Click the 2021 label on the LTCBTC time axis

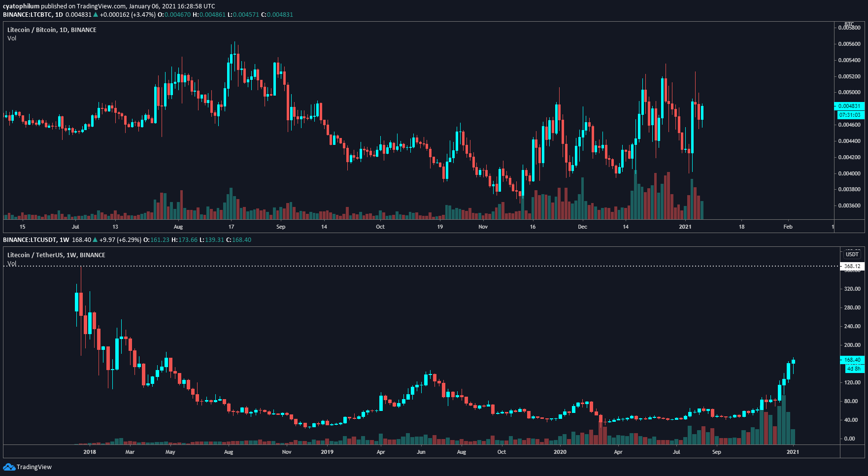[x=685, y=227]
